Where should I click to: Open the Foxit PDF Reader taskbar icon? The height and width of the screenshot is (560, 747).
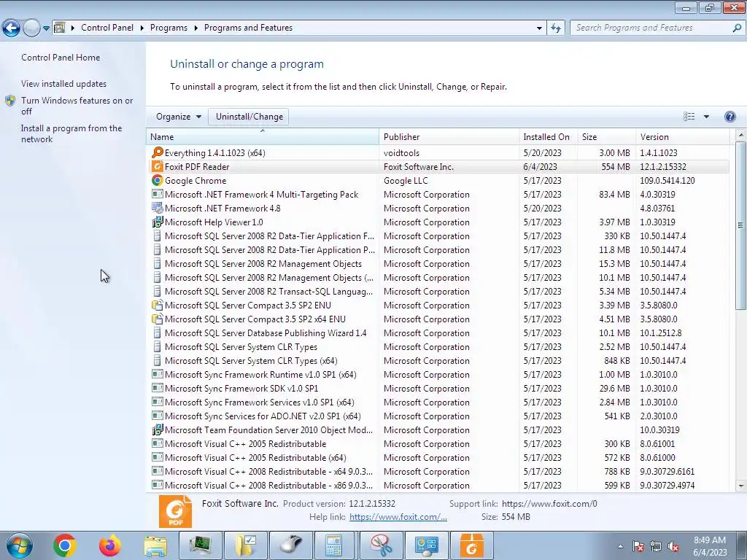[472, 545]
